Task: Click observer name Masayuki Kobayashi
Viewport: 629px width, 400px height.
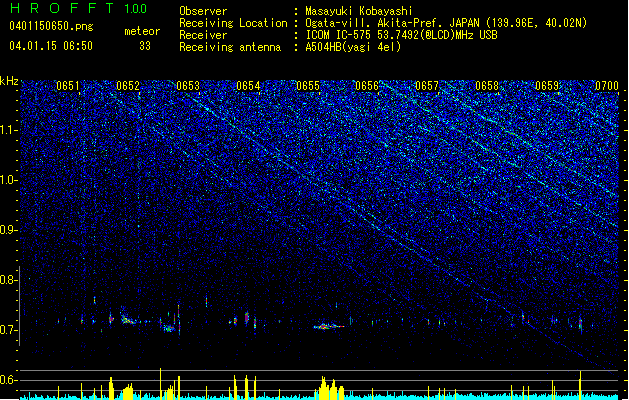Action: pos(359,11)
